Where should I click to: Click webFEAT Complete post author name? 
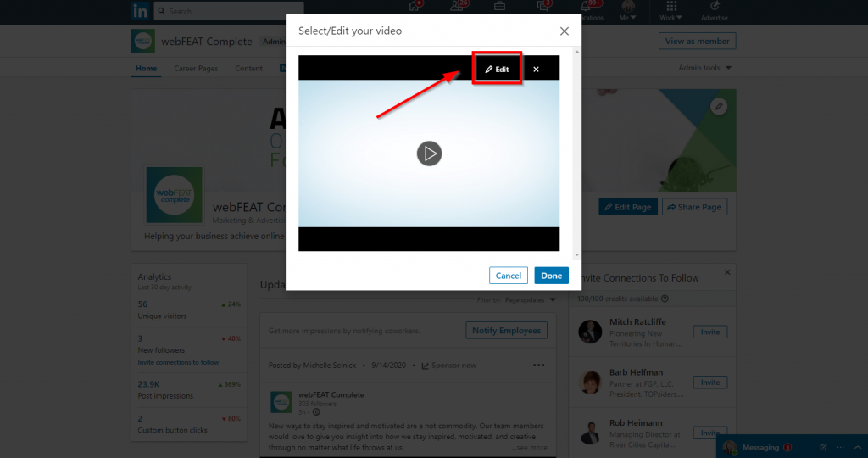coord(331,395)
